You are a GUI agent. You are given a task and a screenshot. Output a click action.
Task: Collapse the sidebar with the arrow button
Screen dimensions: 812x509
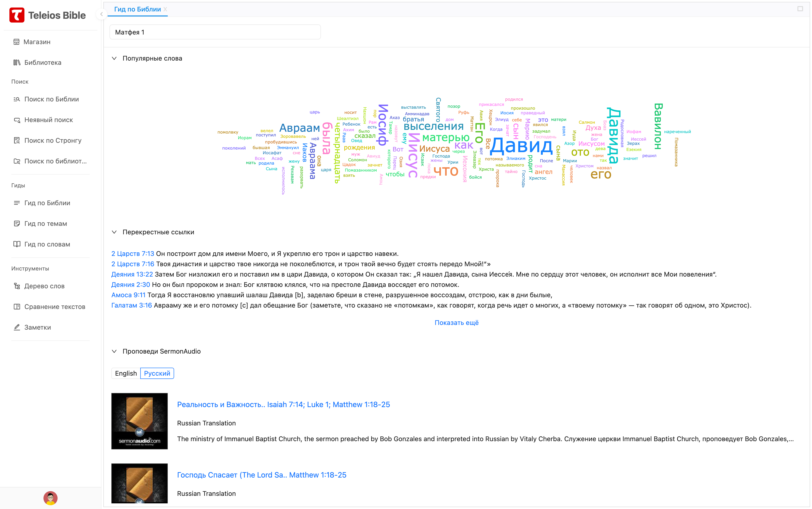[x=101, y=14]
